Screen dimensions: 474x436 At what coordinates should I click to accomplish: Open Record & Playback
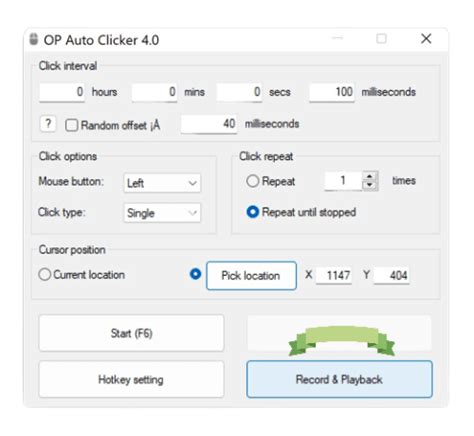(x=339, y=379)
